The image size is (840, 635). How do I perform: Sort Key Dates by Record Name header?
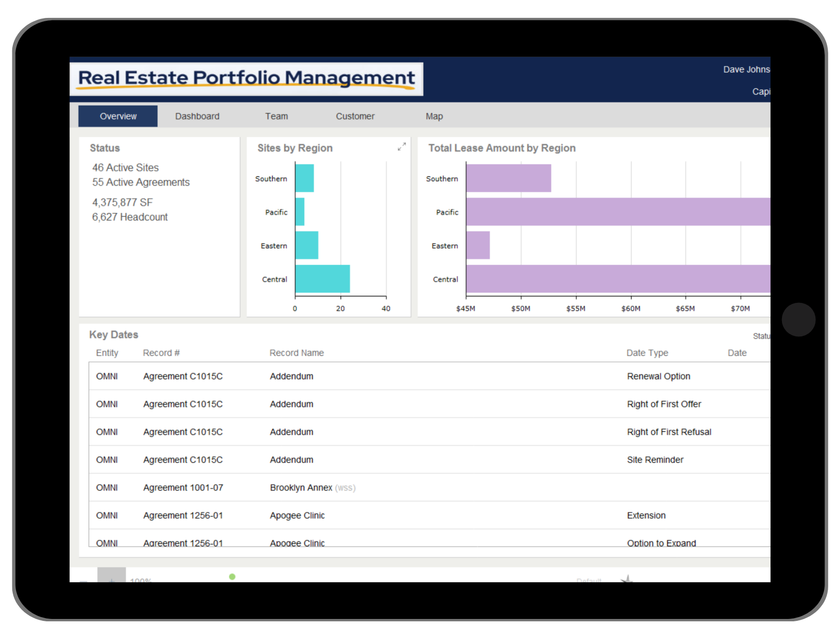point(296,353)
